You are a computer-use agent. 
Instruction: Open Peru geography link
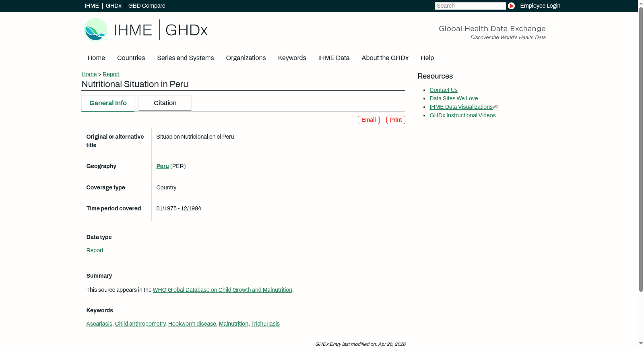click(163, 166)
